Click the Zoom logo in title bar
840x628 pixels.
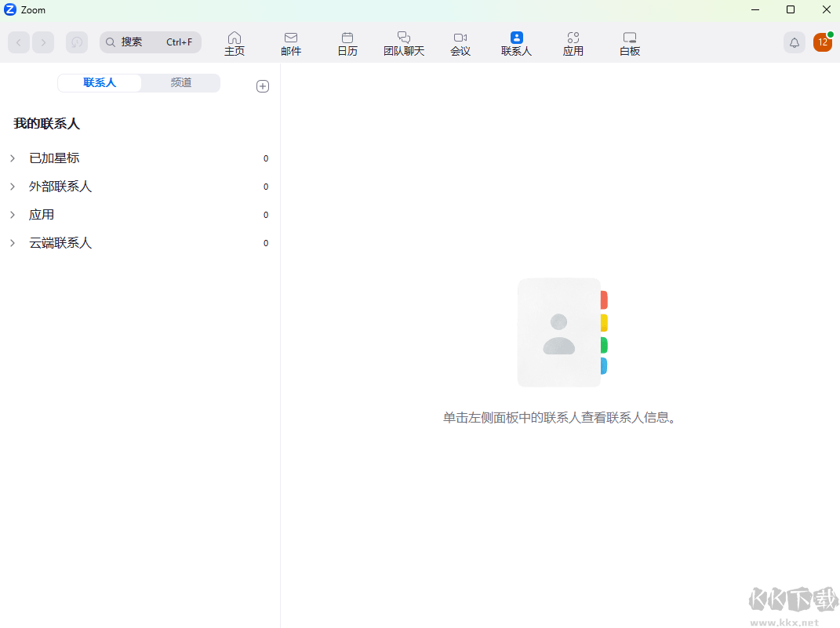[10, 9]
